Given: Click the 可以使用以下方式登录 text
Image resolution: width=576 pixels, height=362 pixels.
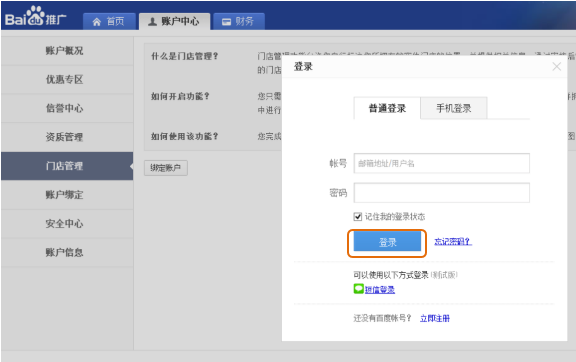Looking at the screenshot, I should coord(391,275).
